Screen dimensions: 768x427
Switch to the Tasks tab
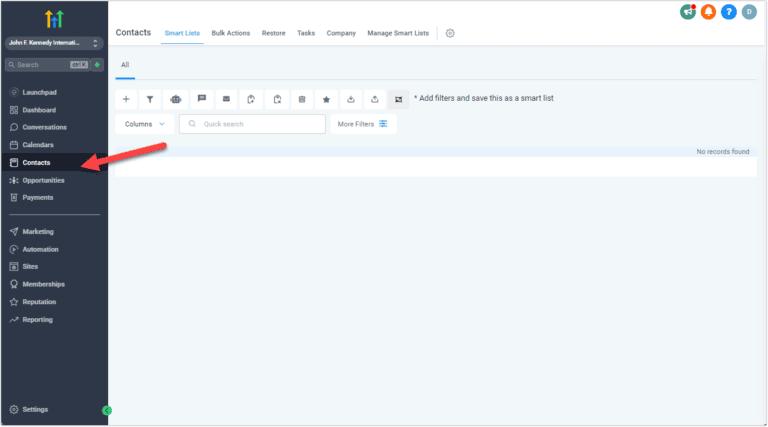pyautogui.click(x=306, y=33)
